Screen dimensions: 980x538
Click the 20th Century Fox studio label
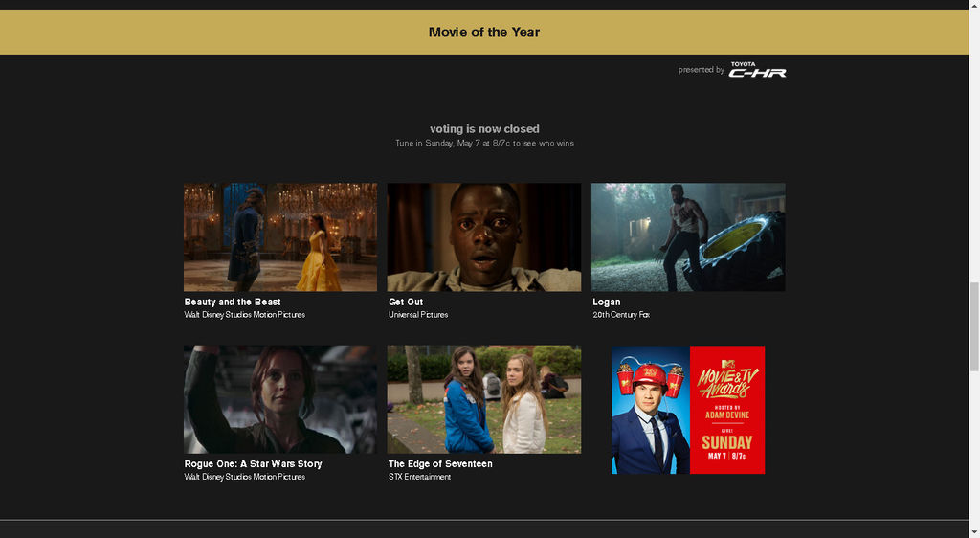pos(621,315)
